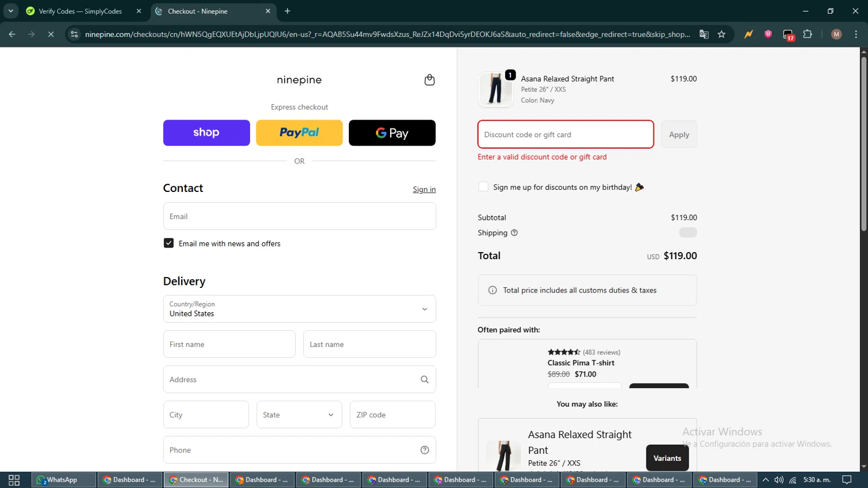868x488 pixels.
Task: Open the browser extensions puzzle icon
Action: coord(808,34)
